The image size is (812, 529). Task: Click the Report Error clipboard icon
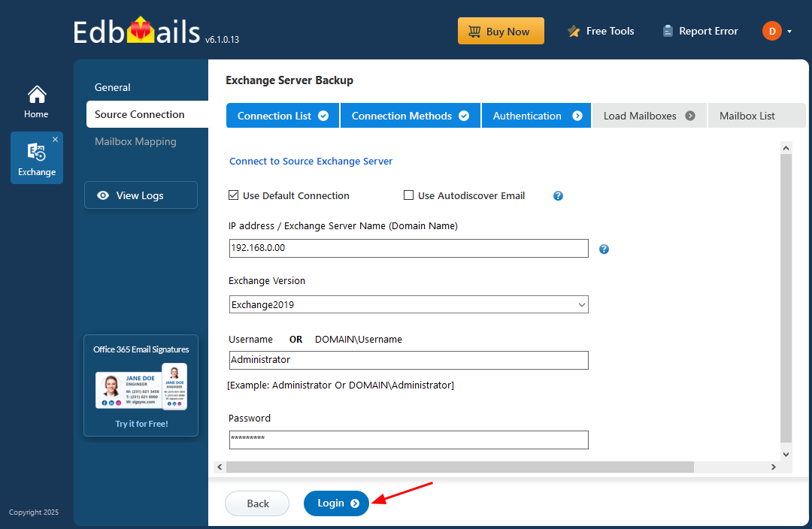coord(668,31)
